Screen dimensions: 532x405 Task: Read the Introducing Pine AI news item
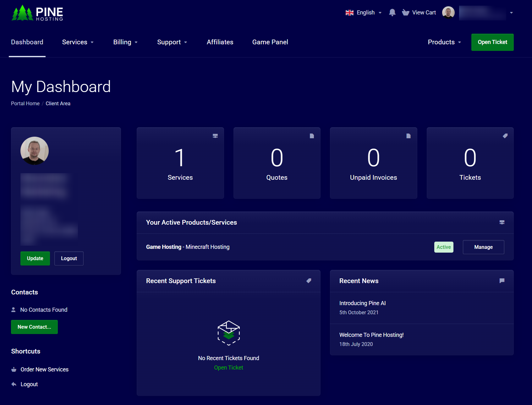coord(363,303)
